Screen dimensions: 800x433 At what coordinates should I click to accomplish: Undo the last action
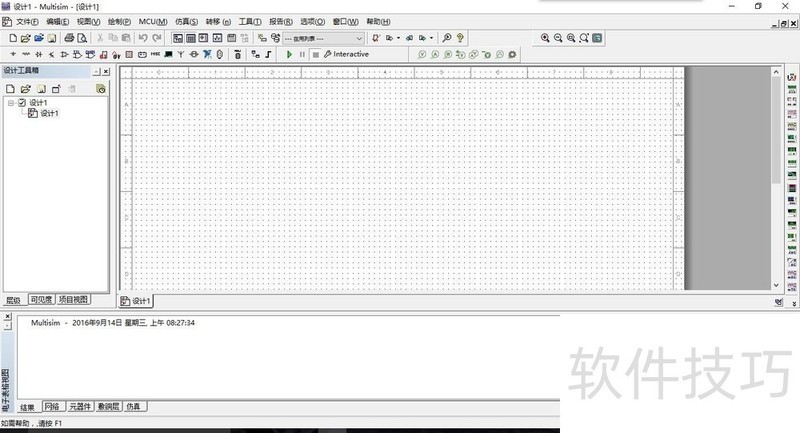click(x=143, y=38)
